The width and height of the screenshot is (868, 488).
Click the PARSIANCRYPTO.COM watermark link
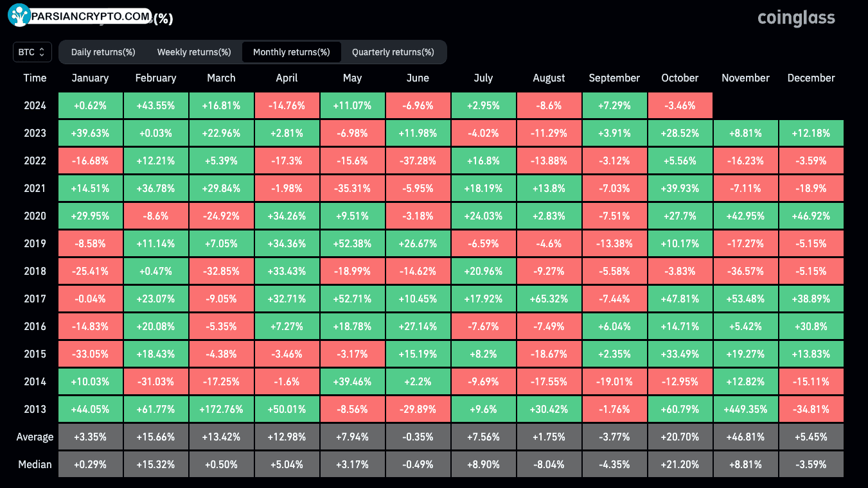coord(90,16)
